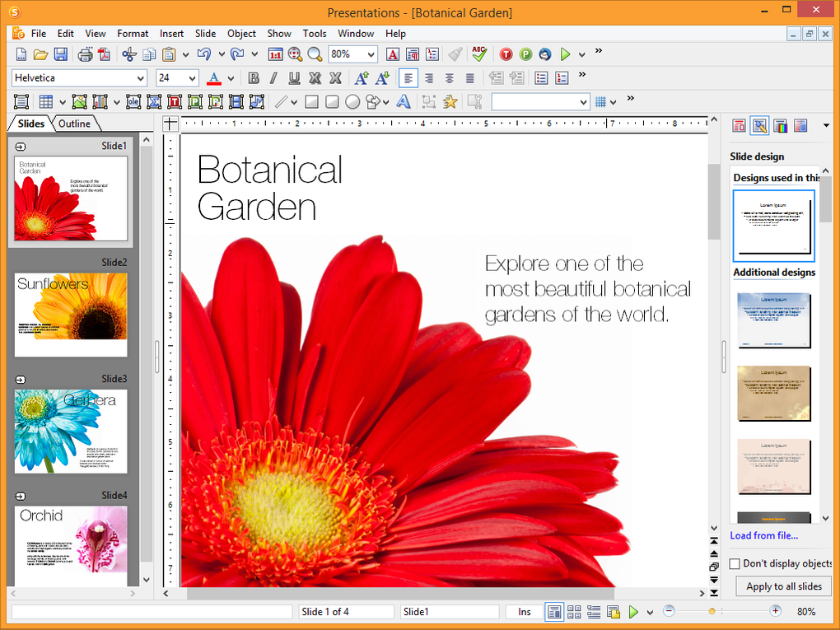
Task: Enable underline formatting
Action: 293,77
